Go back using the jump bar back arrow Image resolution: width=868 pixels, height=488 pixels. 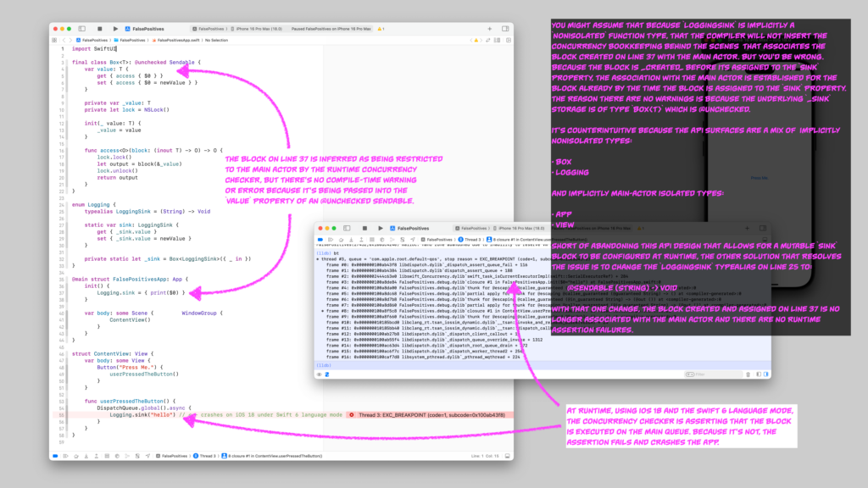[x=64, y=40]
